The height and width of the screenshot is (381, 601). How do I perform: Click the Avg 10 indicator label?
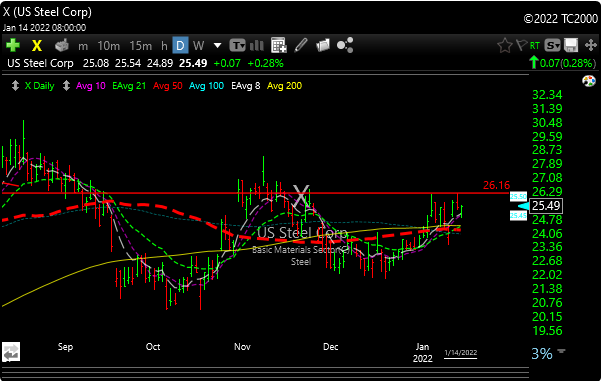91,86
